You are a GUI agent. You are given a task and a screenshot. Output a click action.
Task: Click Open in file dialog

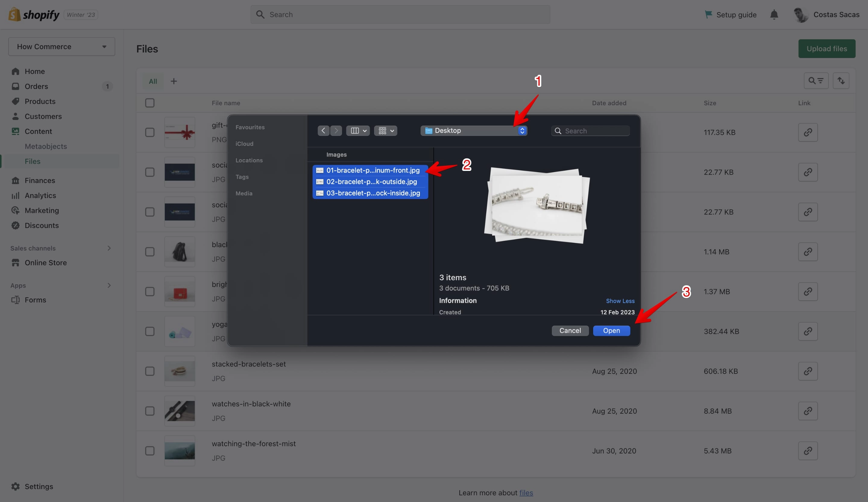(x=612, y=331)
